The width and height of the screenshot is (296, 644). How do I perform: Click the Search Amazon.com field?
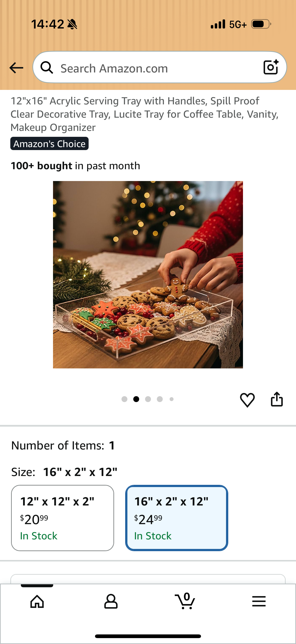tap(160, 67)
